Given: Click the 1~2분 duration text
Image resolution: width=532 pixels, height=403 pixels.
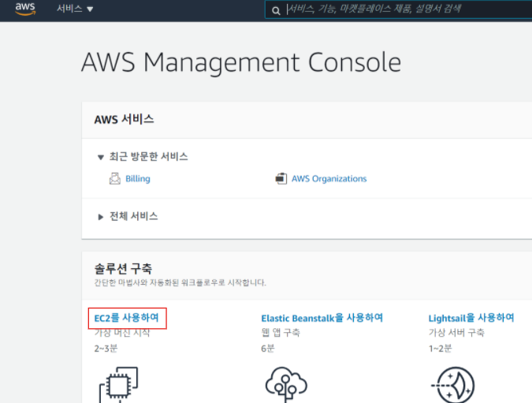Looking at the screenshot, I should tap(440, 349).
